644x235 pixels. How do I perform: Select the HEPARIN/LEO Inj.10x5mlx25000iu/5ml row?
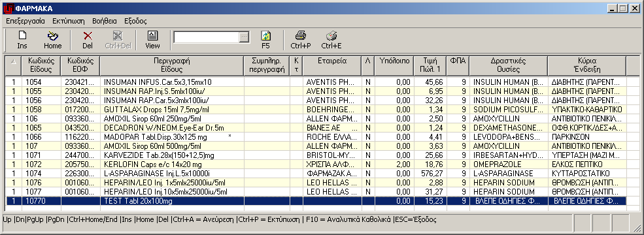[x=316, y=191]
